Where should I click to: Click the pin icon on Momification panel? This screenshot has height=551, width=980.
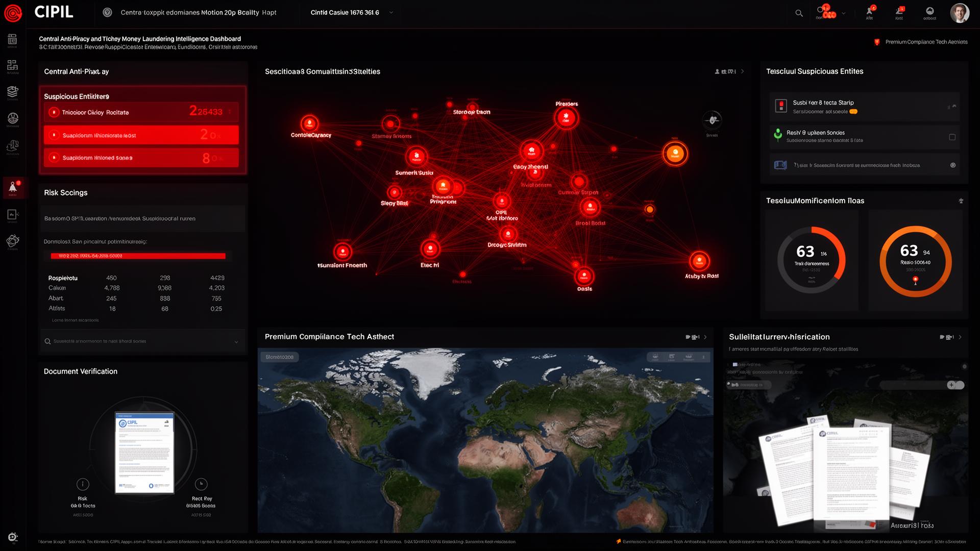pos(961,201)
